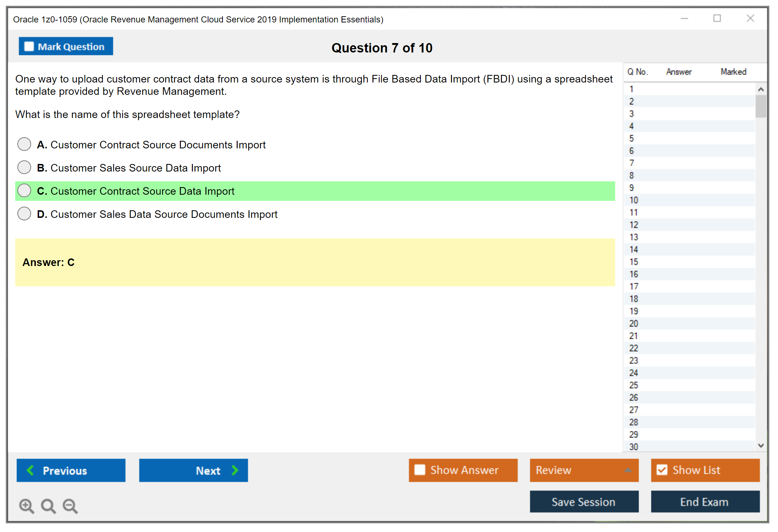Click the End Exam button
This screenshot has height=532, width=778.
point(704,502)
